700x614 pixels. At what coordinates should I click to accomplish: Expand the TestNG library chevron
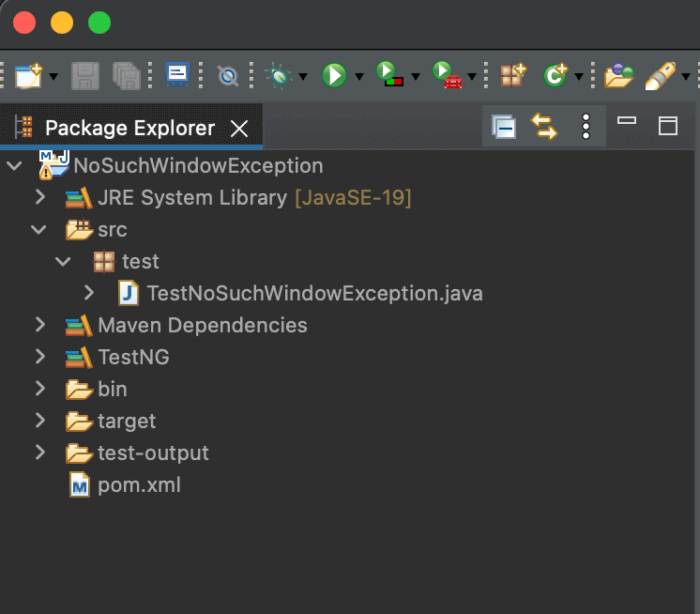click(40, 357)
